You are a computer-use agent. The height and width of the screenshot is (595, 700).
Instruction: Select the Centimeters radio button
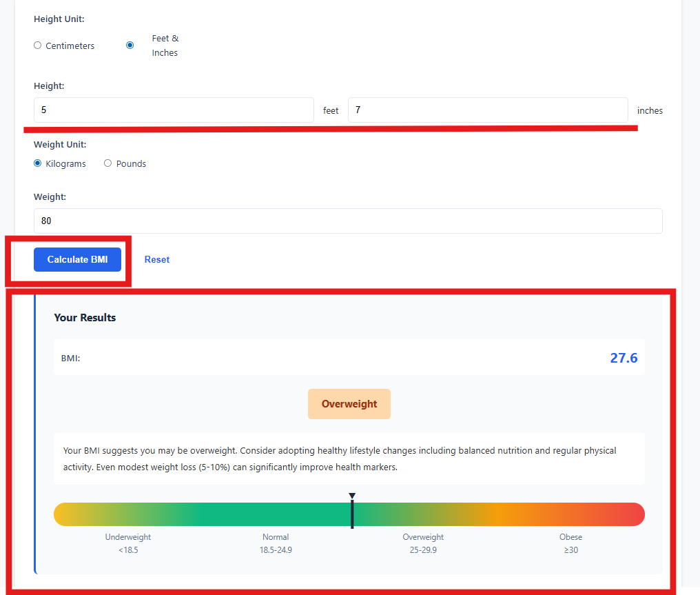coord(37,45)
